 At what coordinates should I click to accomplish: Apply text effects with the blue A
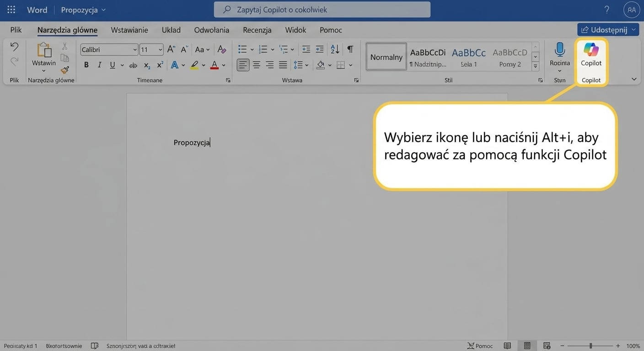pos(174,65)
